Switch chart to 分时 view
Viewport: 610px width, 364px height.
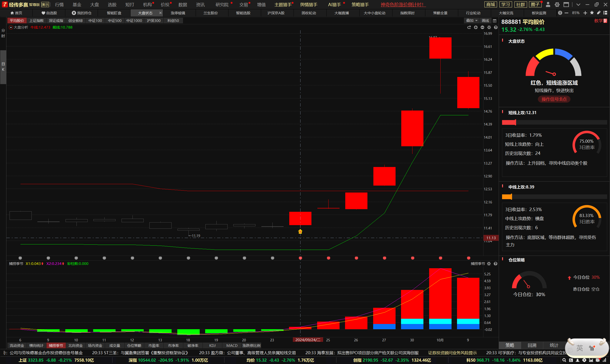(3, 33)
